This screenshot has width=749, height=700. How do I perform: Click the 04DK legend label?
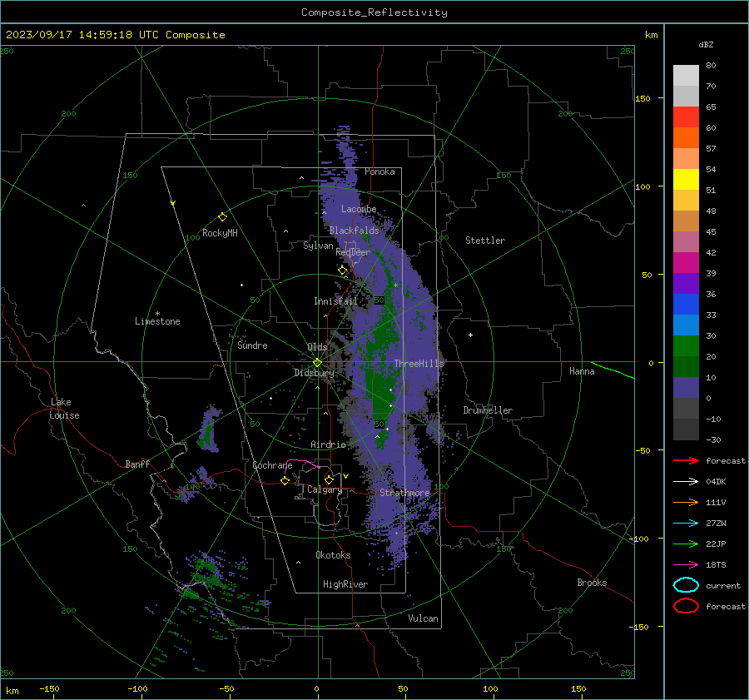pyautogui.click(x=716, y=482)
